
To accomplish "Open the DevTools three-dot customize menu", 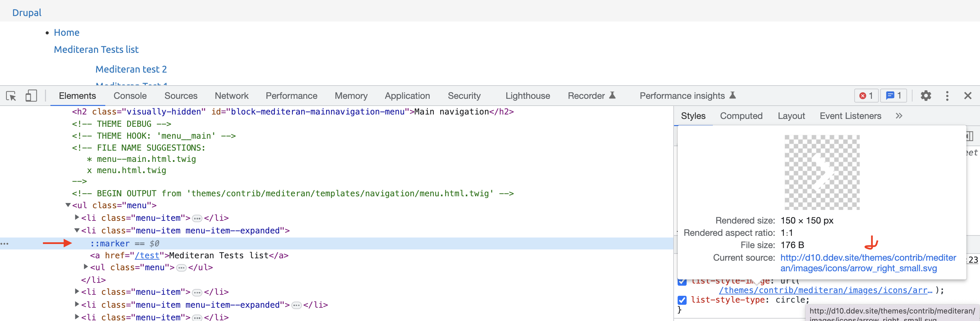I will pos(947,96).
